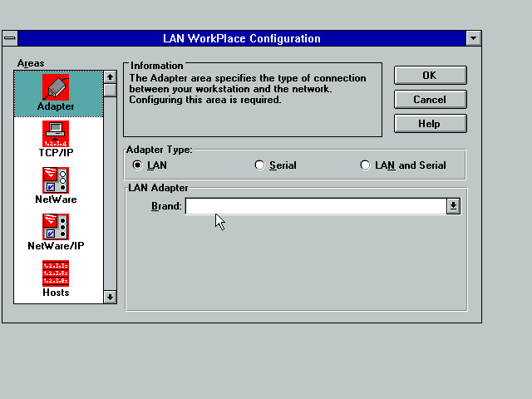This screenshot has height=399, width=532.
Task: Choose the Serial adapter type radio
Action: click(x=259, y=165)
